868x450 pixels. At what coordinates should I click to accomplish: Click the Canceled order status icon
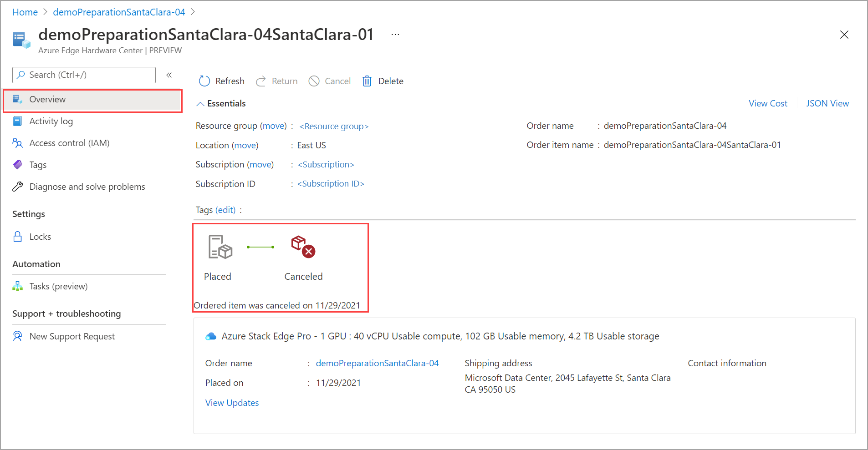coord(303,247)
